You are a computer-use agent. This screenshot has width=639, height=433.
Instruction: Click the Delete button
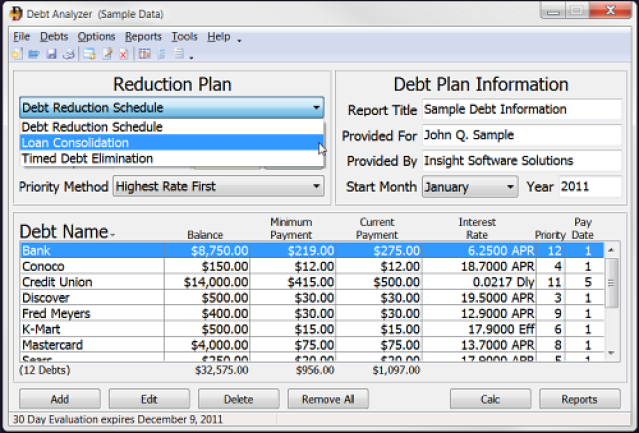coord(238,399)
